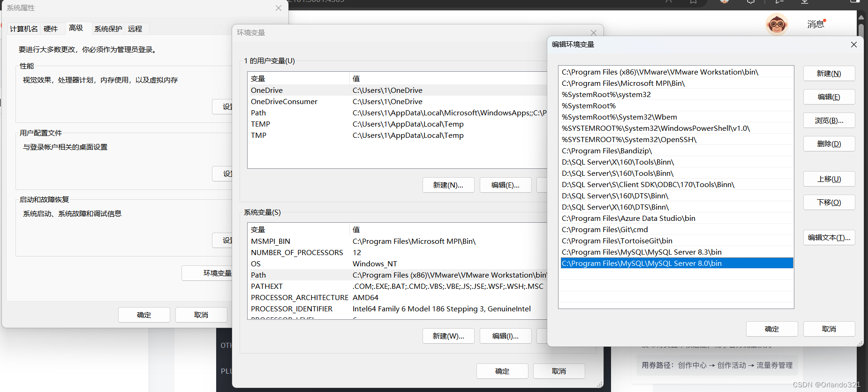Image resolution: width=868 pixels, height=392 pixels.
Task: Select the PATHEXT system variable row
Action: pos(398,286)
